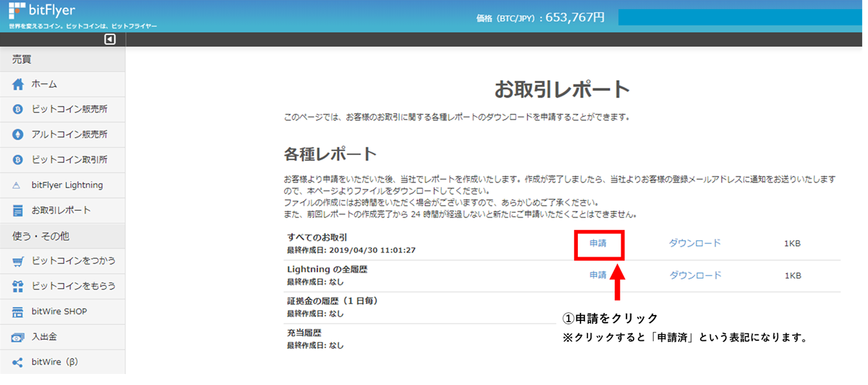Click the 1KB size for すべてのお取引
Image resolution: width=868 pixels, height=385 pixels.
point(792,244)
